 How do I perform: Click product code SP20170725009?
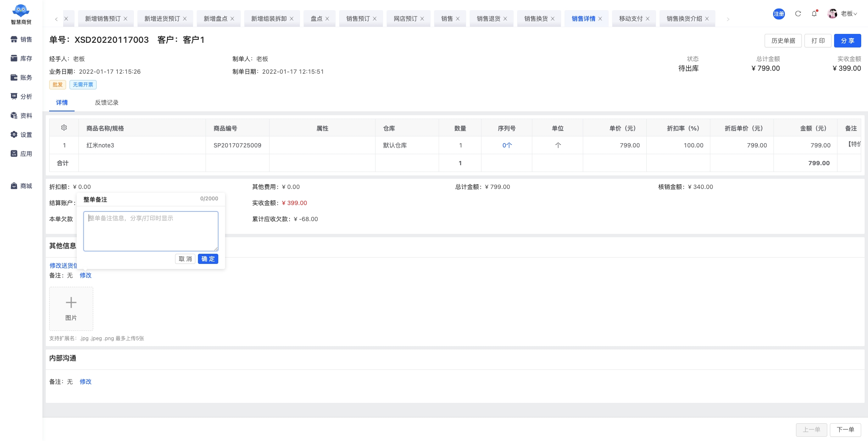click(237, 145)
